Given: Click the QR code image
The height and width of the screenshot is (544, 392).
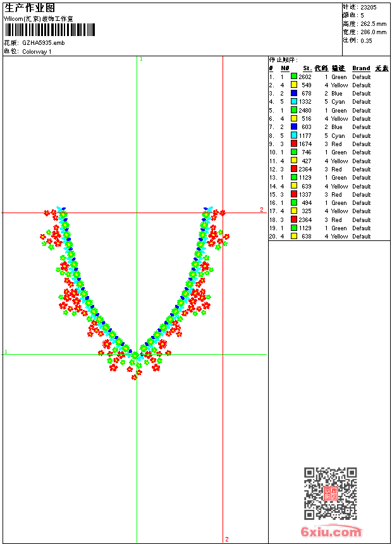Looking at the screenshot, I should pyautogui.click(x=330, y=493).
